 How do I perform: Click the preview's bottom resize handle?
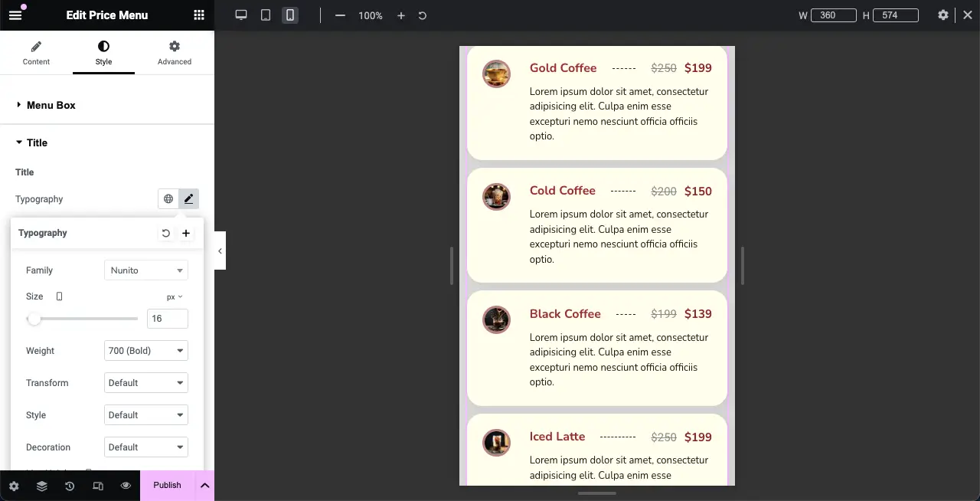[597, 493]
